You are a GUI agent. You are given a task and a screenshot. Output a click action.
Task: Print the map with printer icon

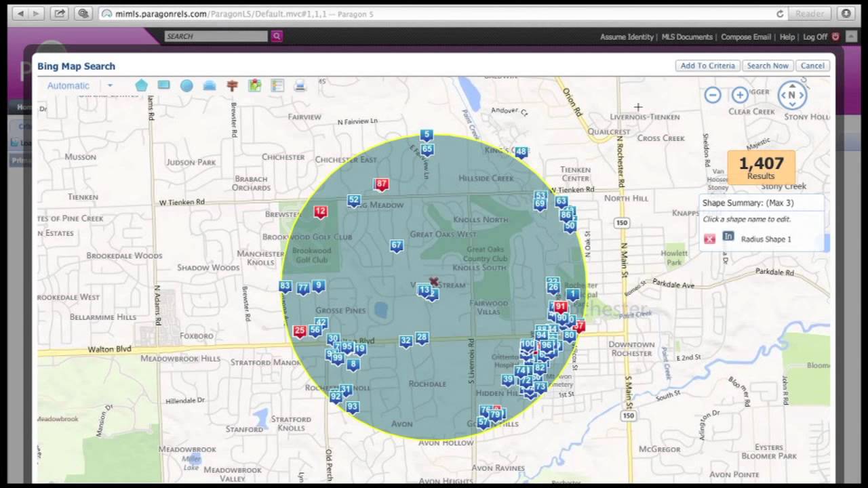point(300,85)
